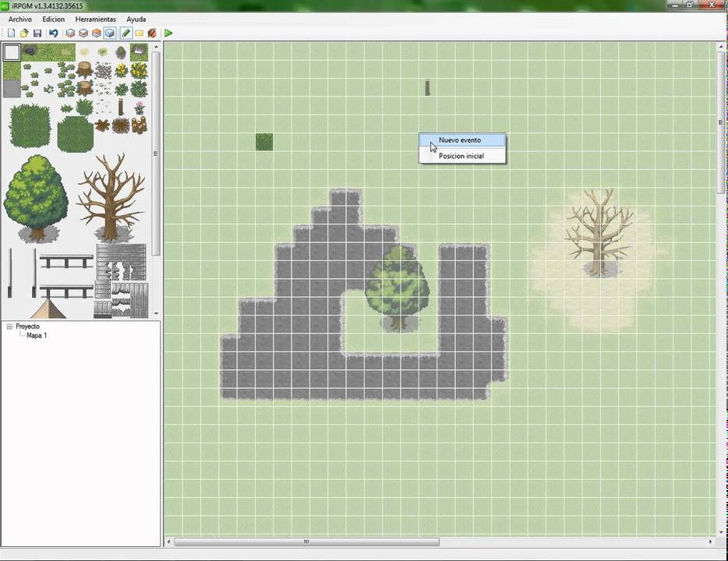Open the Herramientas menu
The height and width of the screenshot is (561, 728).
tap(95, 19)
